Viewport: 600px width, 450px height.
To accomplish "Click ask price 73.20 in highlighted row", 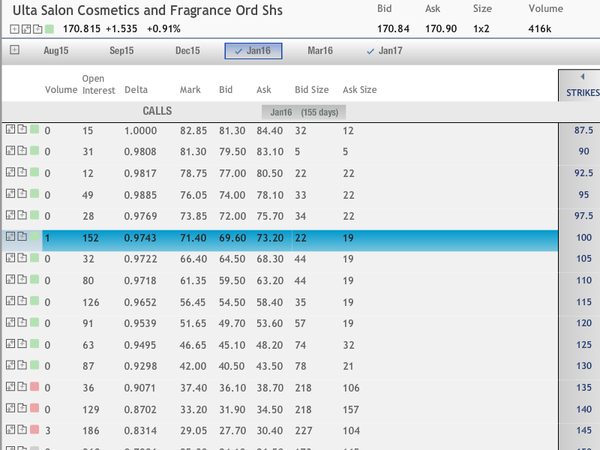I will pos(270,238).
